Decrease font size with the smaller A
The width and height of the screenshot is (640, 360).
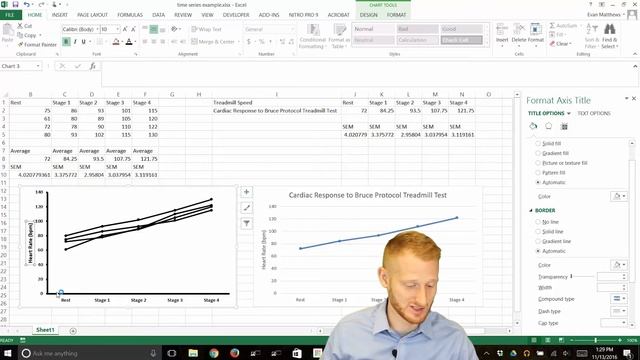(133, 29)
